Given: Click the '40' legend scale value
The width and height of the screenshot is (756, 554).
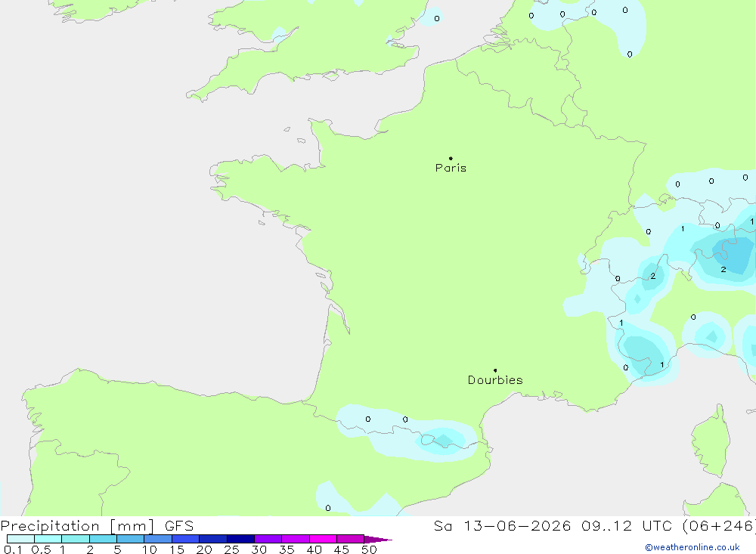Looking at the screenshot, I should pyautogui.click(x=314, y=549).
